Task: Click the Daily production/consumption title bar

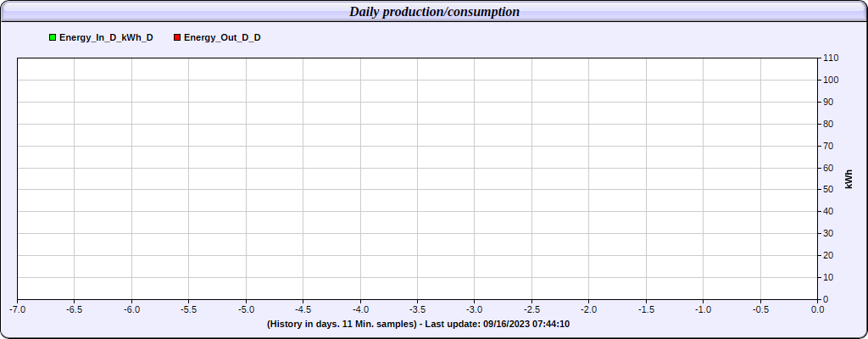Action: click(434, 12)
